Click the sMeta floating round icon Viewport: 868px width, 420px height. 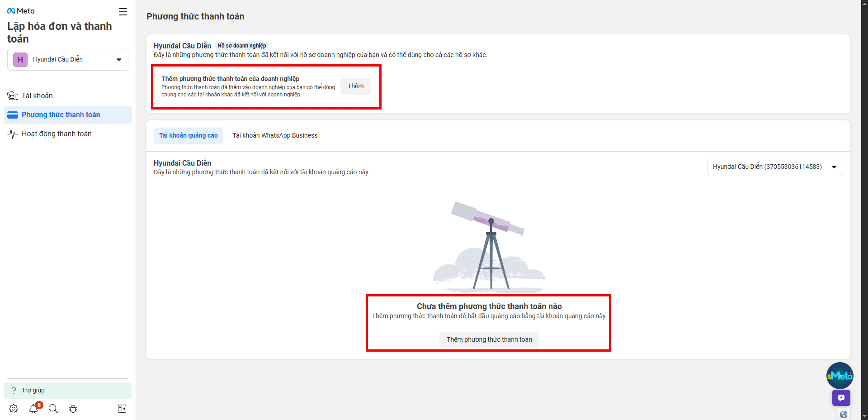(840, 376)
